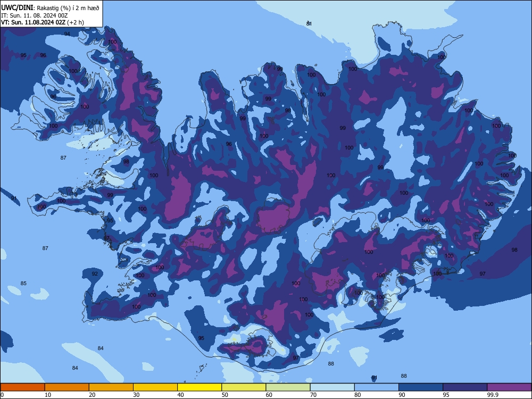The height and width of the screenshot is (399, 532).
Task: Pick the pale yellow 50–60 legend swatch
Action: (x=244, y=387)
